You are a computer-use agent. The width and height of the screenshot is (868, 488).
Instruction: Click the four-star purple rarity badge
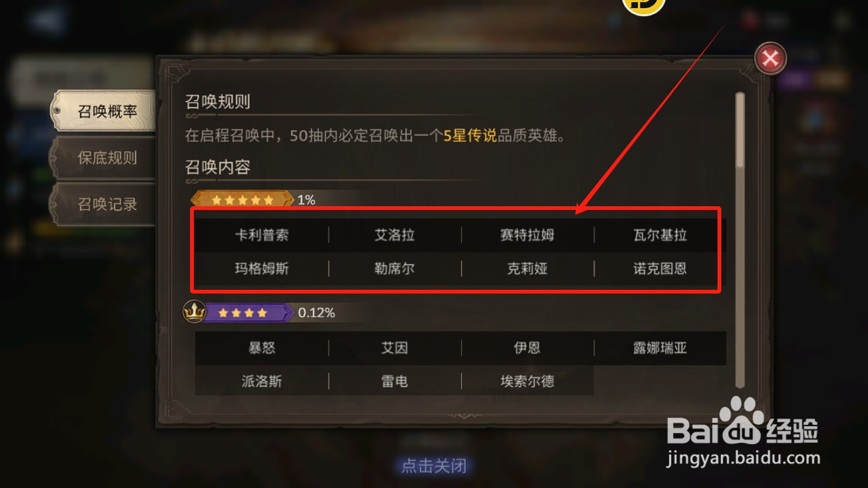pyautogui.click(x=247, y=313)
